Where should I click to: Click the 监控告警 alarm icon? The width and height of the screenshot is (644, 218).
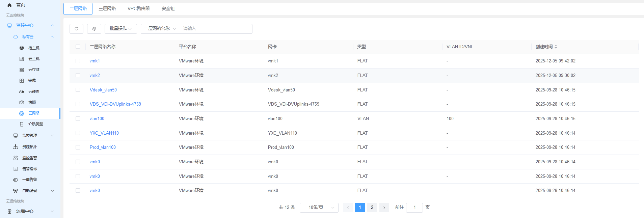point(16,158)
